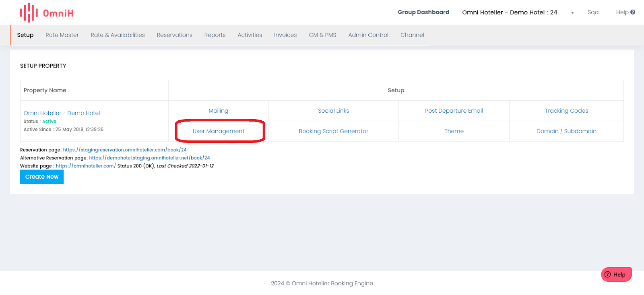The width and height of the screenshot is (644, 295).
Task: Open User Management
Action: (219, 131)
